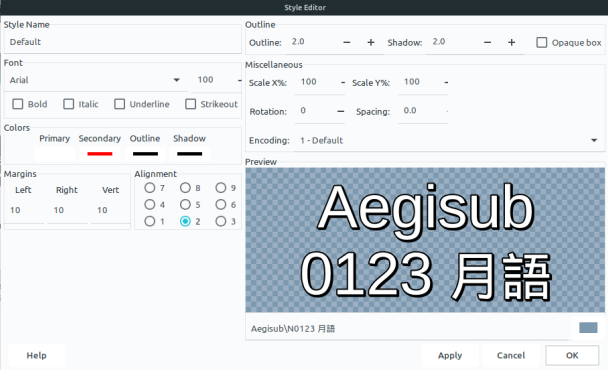Select alignment 4 radio button
The height and width of the screenshot is (370, 608).
[x=150, y=204]
